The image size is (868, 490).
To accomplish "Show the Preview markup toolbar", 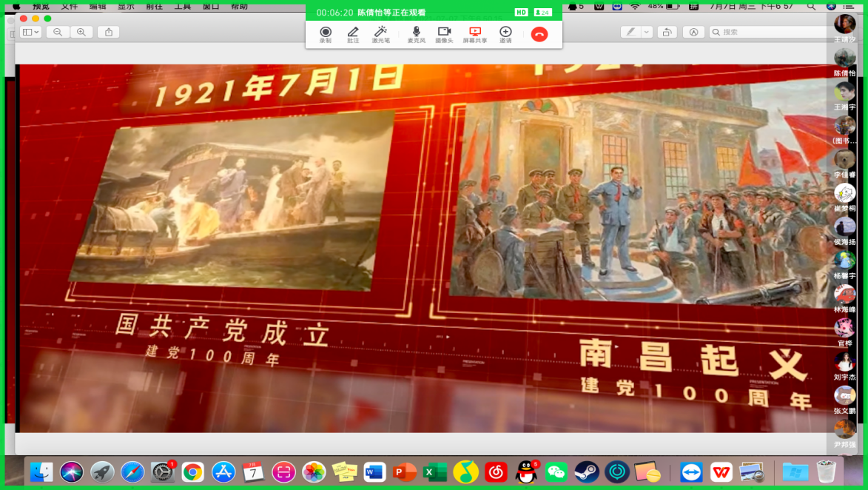I will pos(693,32).
